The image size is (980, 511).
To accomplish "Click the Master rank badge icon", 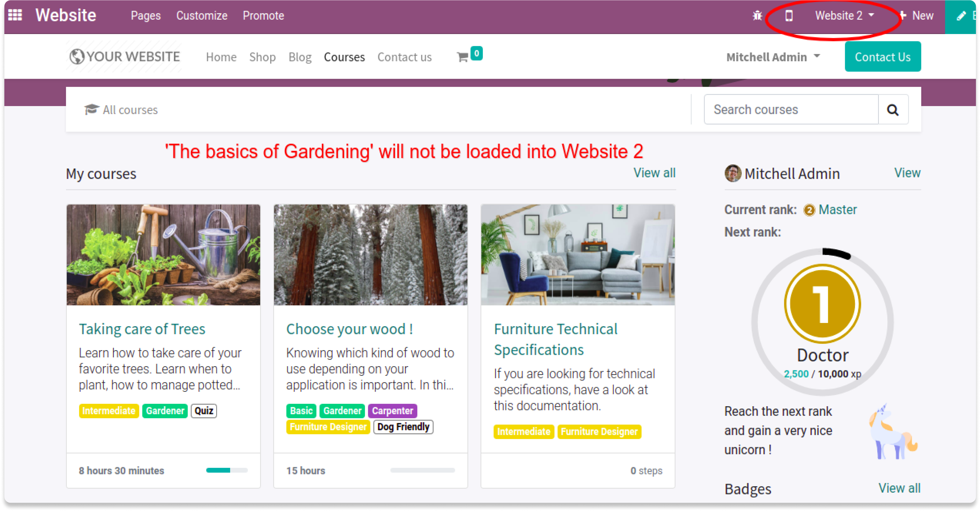I will click(809, 210).
